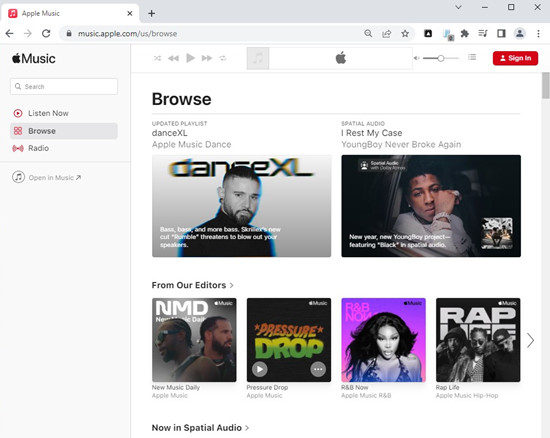Click Open in Music link
The height and width of the screenshot is (438, 550).
coord(47,177)
